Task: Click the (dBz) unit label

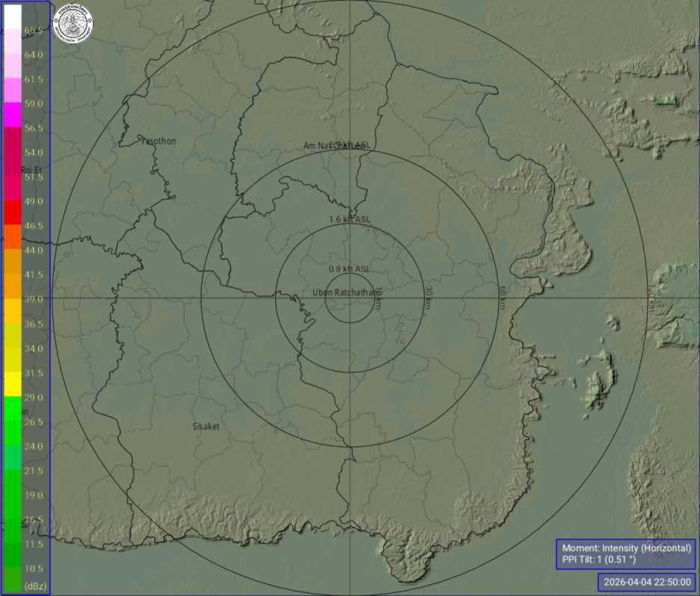Action: (35, 586)
